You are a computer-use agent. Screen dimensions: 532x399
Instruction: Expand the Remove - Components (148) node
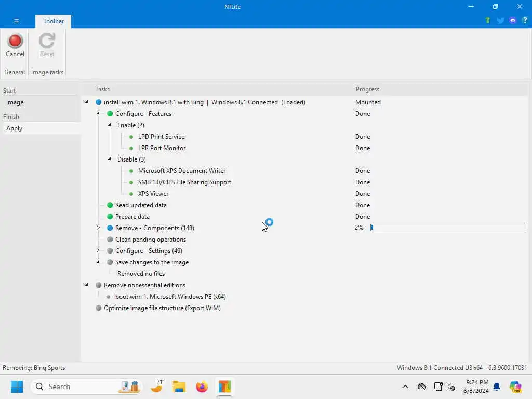coord(98,228)
